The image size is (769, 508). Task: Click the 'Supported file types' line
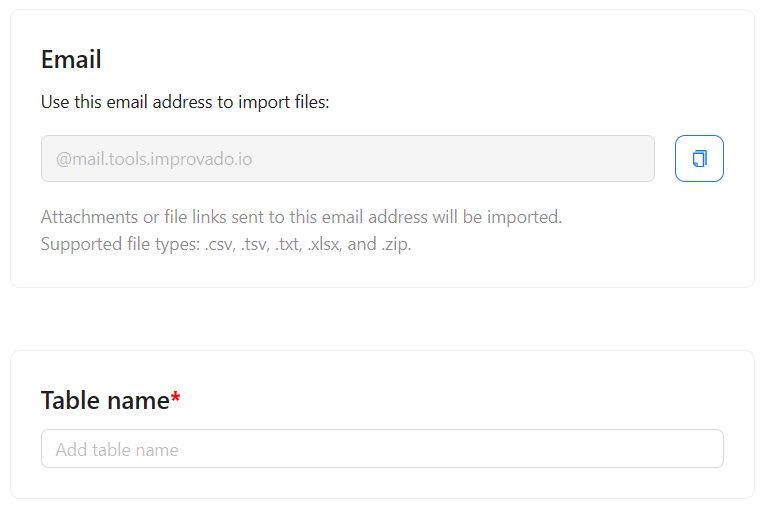click(226, 244)
